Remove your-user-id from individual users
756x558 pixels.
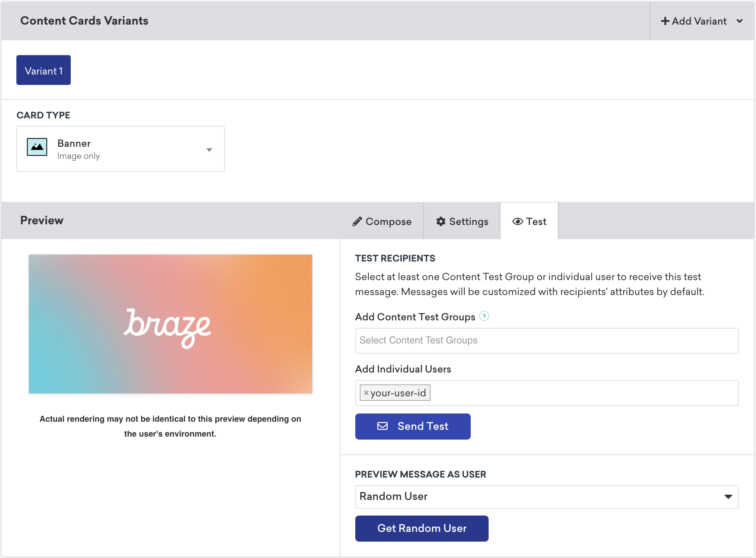pos(365,392)
